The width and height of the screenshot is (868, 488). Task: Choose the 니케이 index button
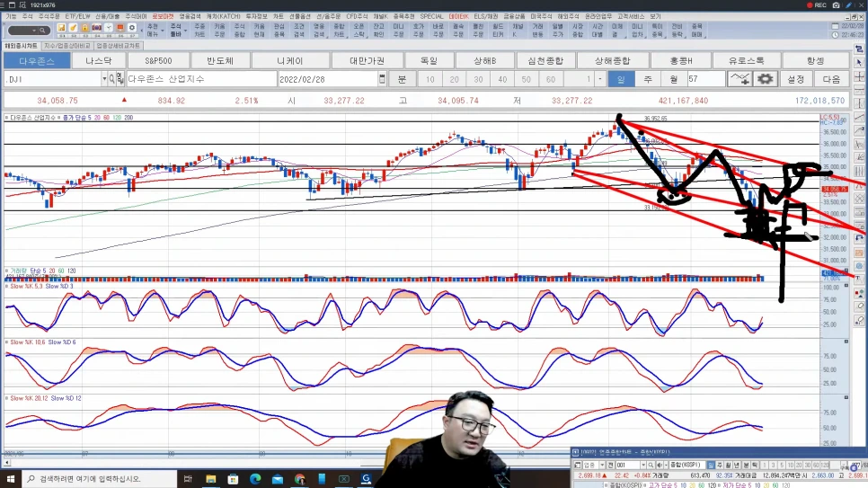[x=290, y=60]
